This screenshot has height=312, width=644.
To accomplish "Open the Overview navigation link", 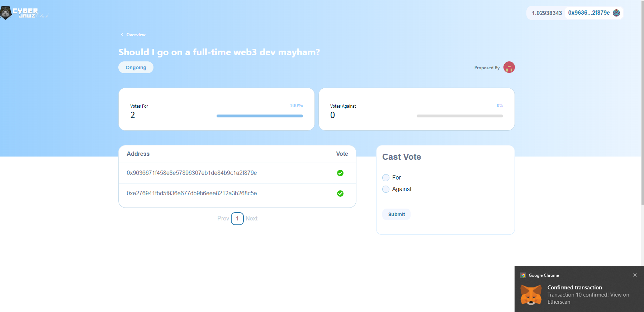I will (136, 34).
